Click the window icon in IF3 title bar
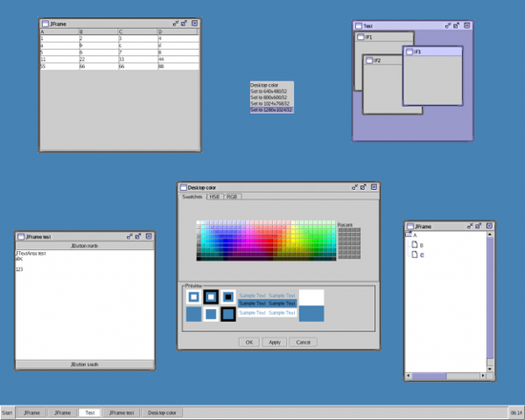The image size is (525, 420). tap(409, 52)
